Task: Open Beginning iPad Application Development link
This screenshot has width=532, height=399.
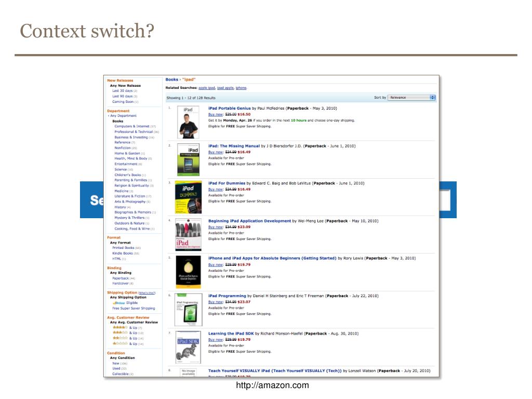Action: (x=249, y=221)
